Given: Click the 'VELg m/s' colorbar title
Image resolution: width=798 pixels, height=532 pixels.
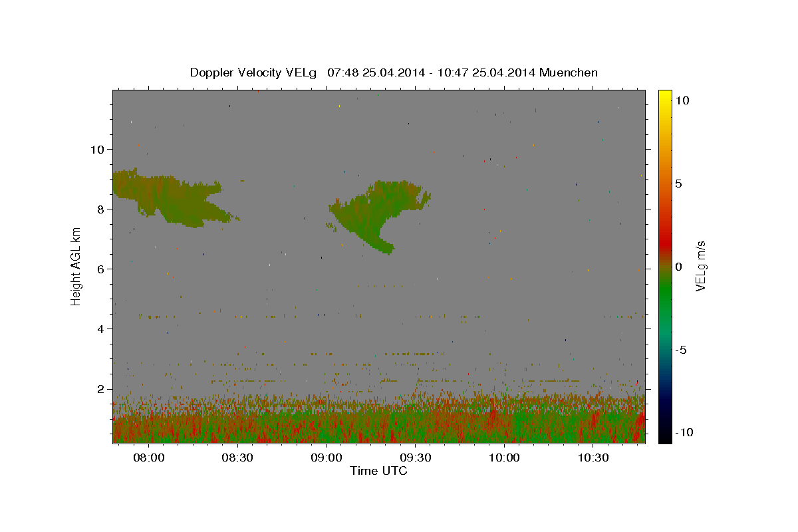Looking at the screenshot, I should pos(700,267).
